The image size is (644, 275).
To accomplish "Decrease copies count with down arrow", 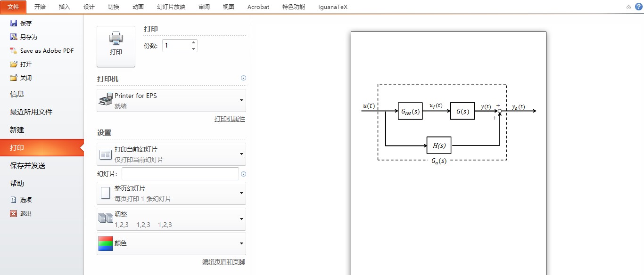I will pyautogui.click(x=193, y=49).
